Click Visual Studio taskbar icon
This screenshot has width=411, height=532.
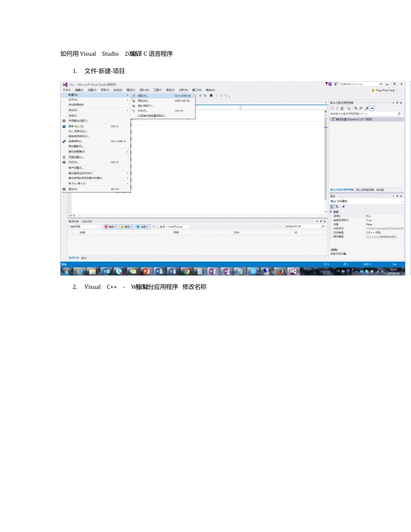[x=293, y=271]
